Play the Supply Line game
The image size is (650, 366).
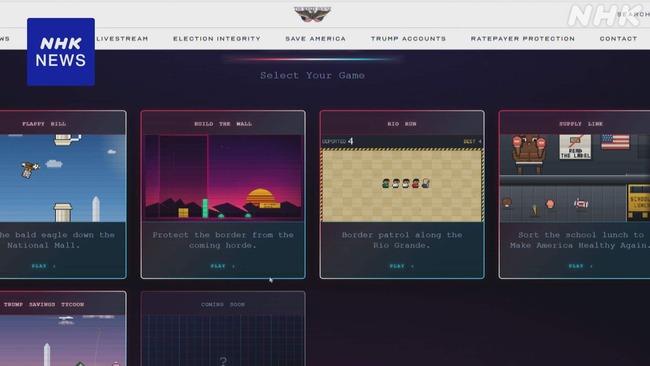click(x=580, y=266)
